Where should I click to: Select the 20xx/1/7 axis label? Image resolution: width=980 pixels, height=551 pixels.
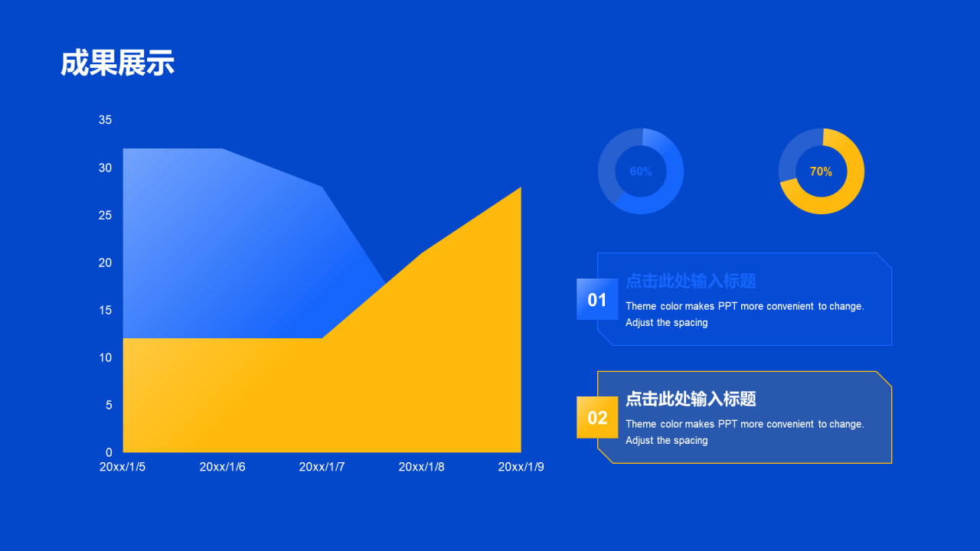[322, 467]
